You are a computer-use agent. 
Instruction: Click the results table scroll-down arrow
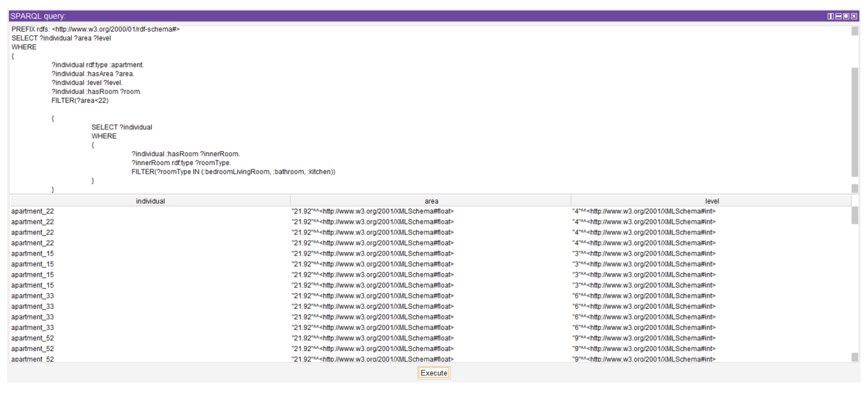click(855, 357)
